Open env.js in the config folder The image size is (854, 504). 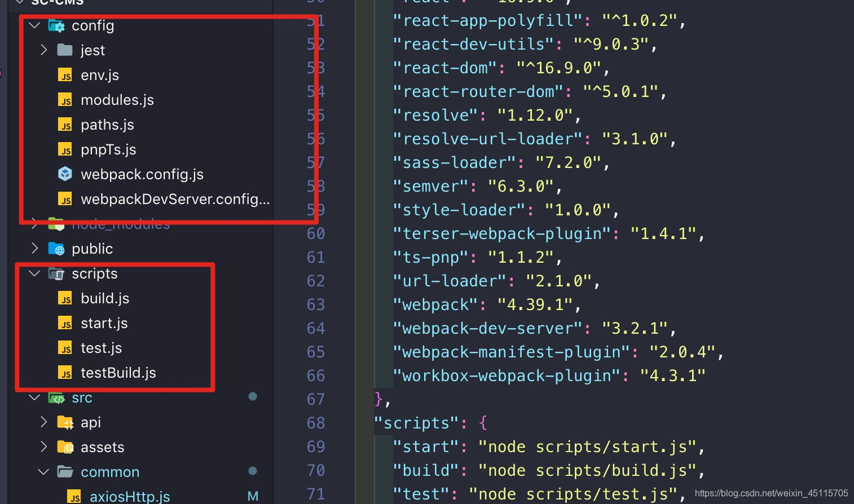[x=100, y=76]
